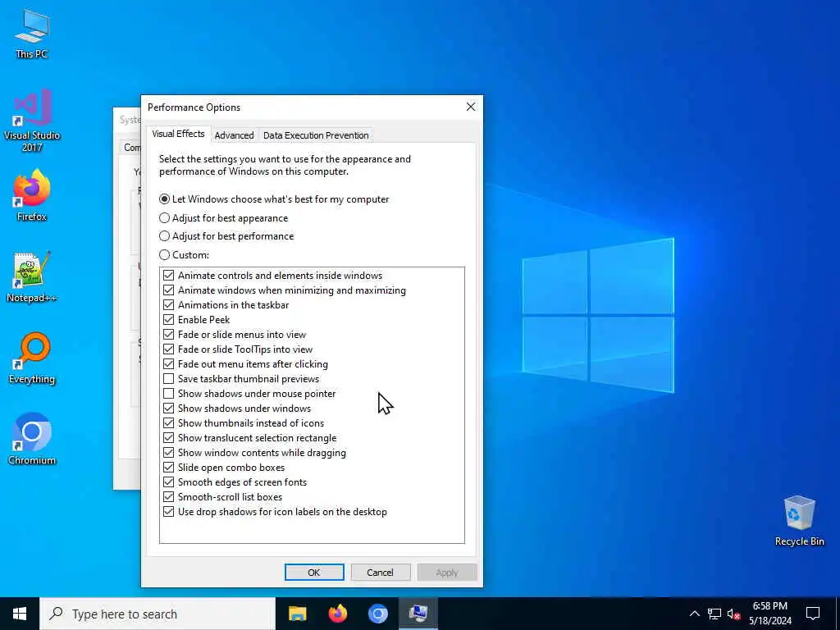
Task: Select the Custom radio option
Action: pyautogui.click(x=184, y=255)
